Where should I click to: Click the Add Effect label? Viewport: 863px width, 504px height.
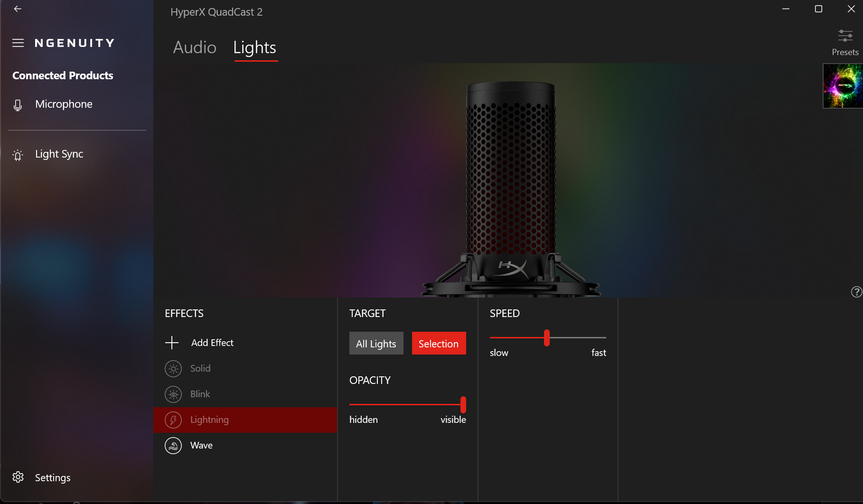(212, 343)
